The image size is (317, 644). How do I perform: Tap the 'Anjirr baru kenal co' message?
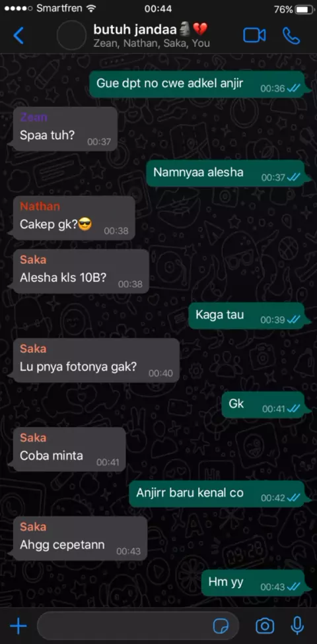(x=217, y=494)
